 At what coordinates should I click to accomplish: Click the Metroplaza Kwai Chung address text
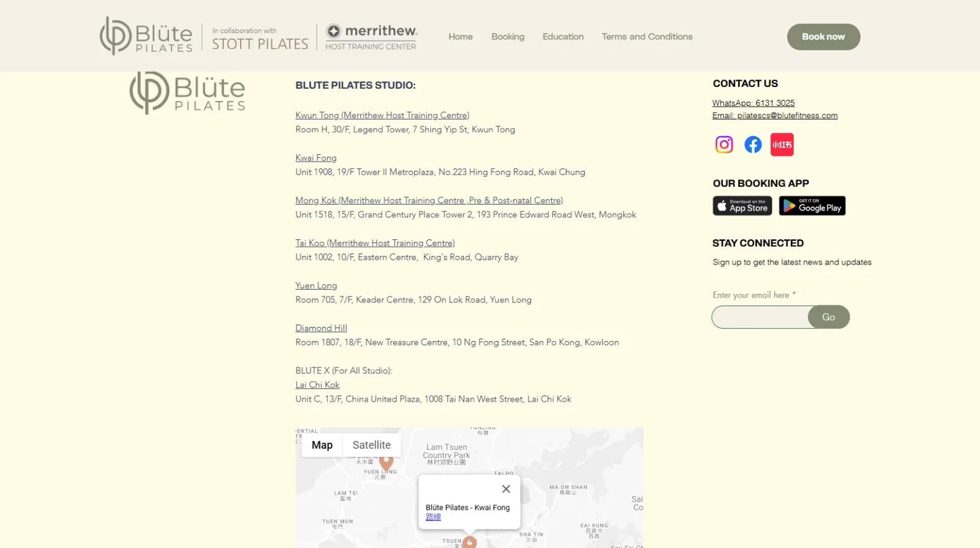[440, 172]
